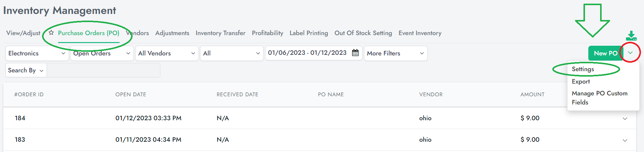Open the Electronics category dropdown

tap(37, 53)
